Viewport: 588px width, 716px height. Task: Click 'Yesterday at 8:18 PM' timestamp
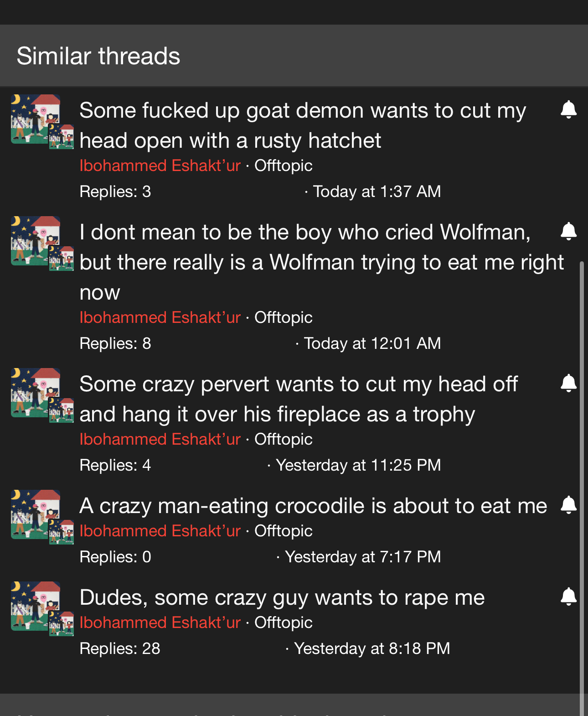[x=371, y=649]
